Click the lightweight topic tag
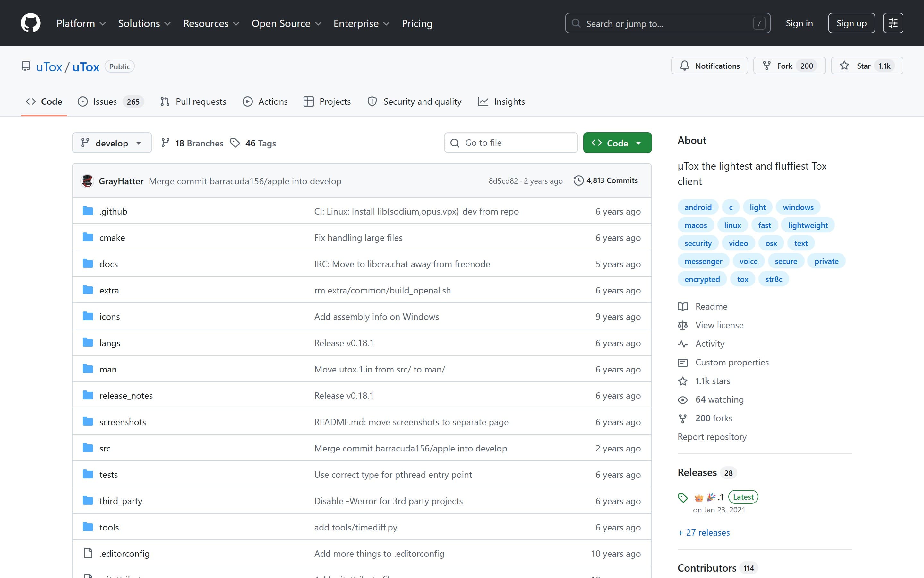 pyautogui.click(x=808, y=225)
